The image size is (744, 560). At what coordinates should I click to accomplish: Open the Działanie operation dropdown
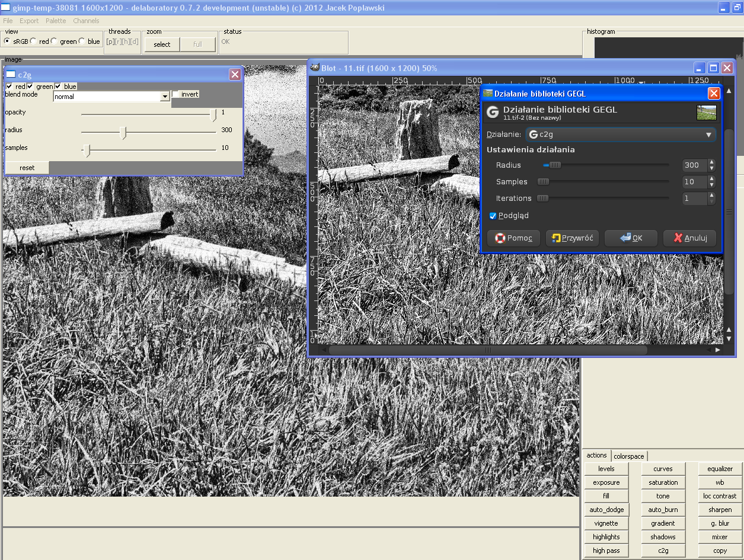(x=621, y=135)
